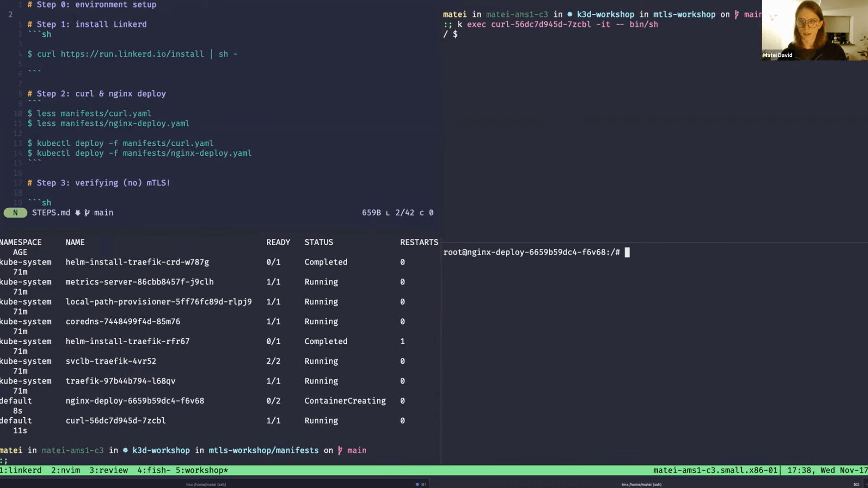
Task: Select tmux window 1:linkerd
Action: pyautogui.click(x=21, y=470)
